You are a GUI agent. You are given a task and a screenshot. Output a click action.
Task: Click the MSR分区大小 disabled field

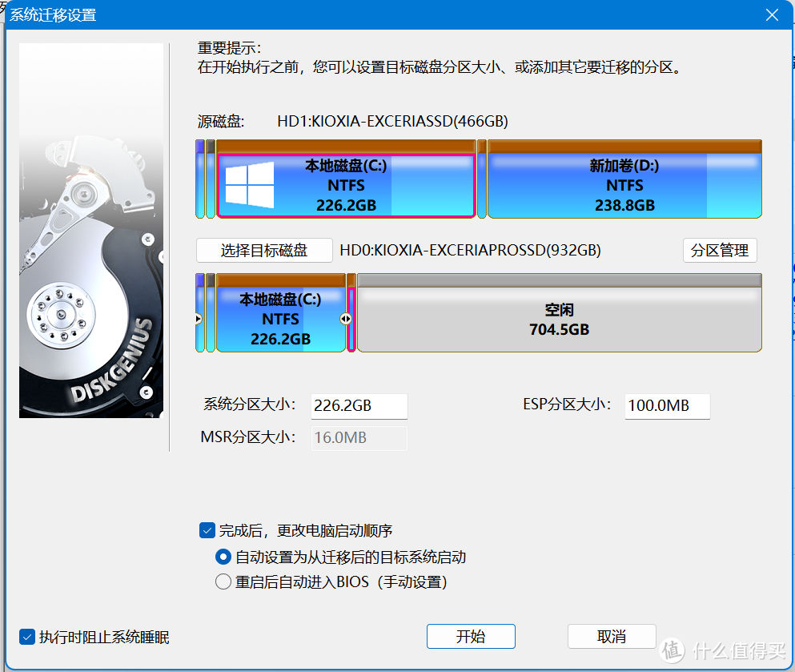point(359,438)
